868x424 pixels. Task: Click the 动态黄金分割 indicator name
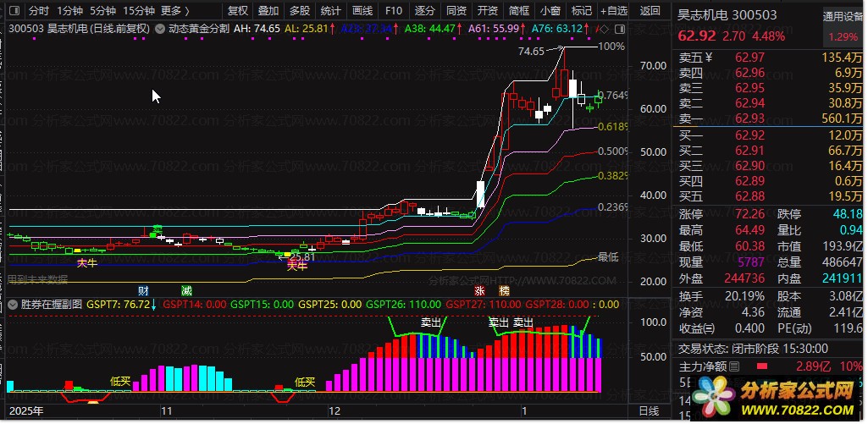point(199,28)
